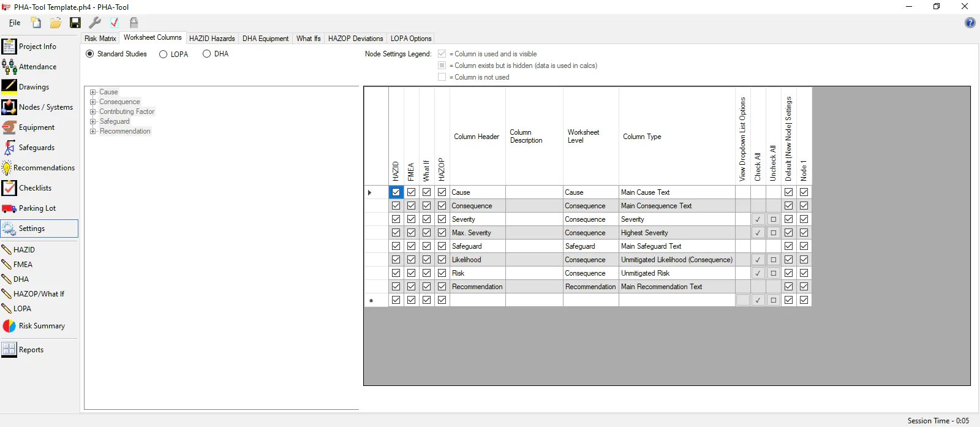The image size is (980, 427).
Task: Click Check All button in Max. Severity row
Action: pos(758,233)
